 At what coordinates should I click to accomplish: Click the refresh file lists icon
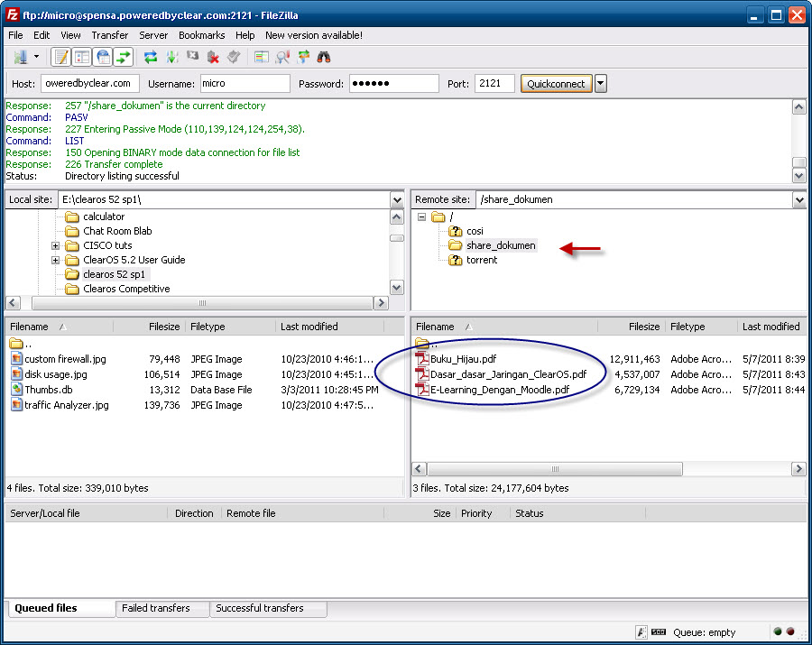point(151,57)
